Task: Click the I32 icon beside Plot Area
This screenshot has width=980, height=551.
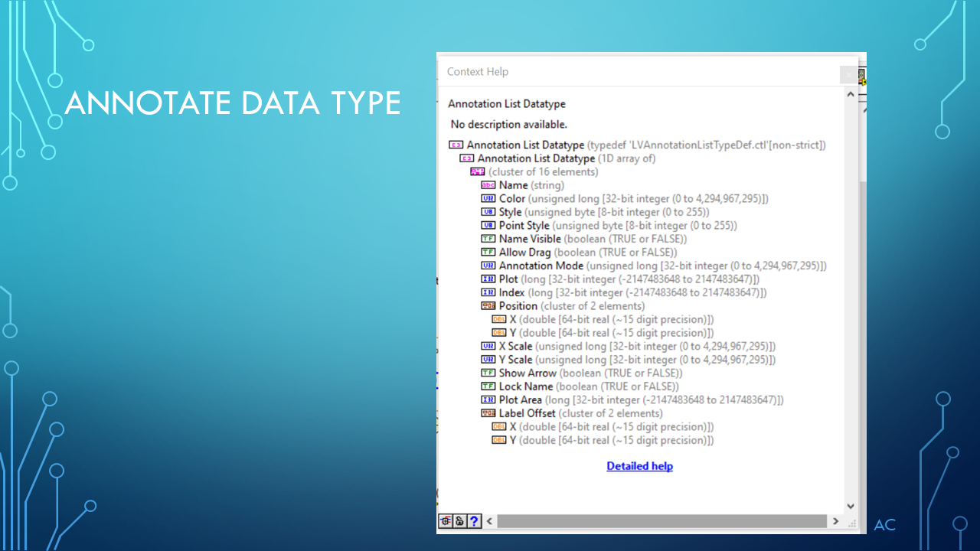Action: tap(488, 400)
